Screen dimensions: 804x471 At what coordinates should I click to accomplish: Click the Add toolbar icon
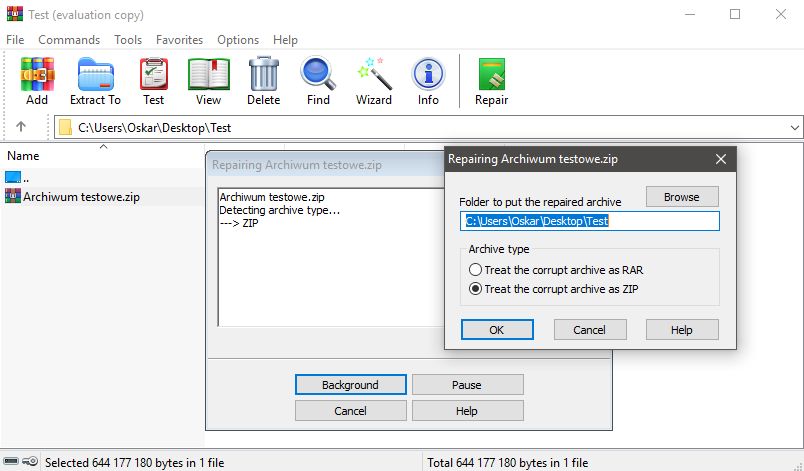(37, 81)
